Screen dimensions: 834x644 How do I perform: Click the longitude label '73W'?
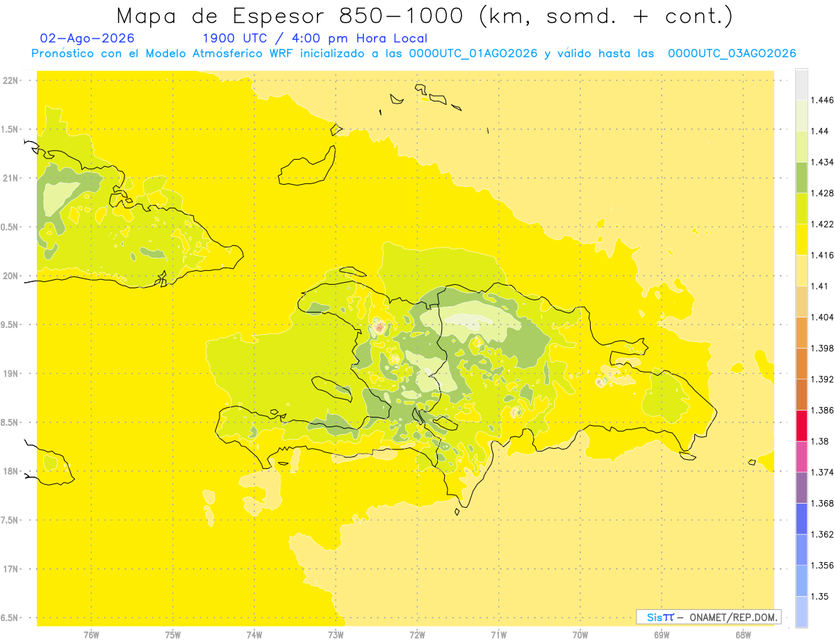(x=336, y=635)
